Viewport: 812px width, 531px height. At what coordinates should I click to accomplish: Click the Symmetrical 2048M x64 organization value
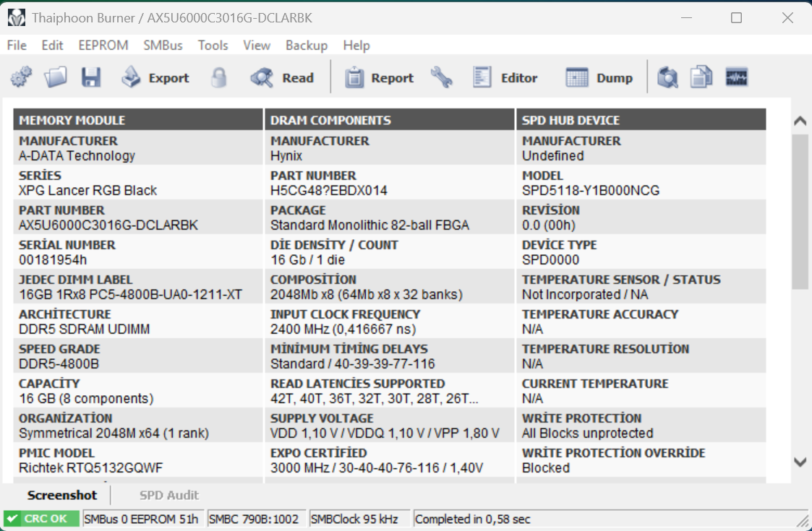(x=114, y=433)
